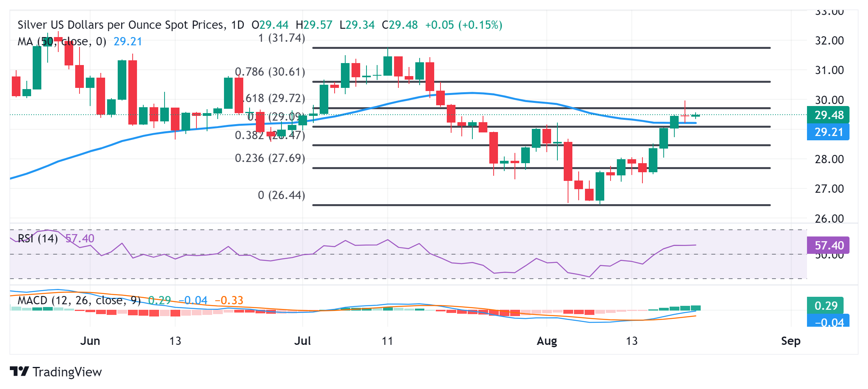Click the 32.00 price axis label
868x389 pixels.
pos(829,41)
